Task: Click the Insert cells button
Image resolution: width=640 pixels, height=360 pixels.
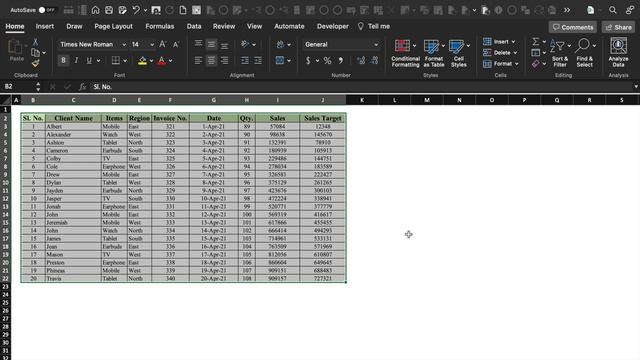Action: [499, 42]
